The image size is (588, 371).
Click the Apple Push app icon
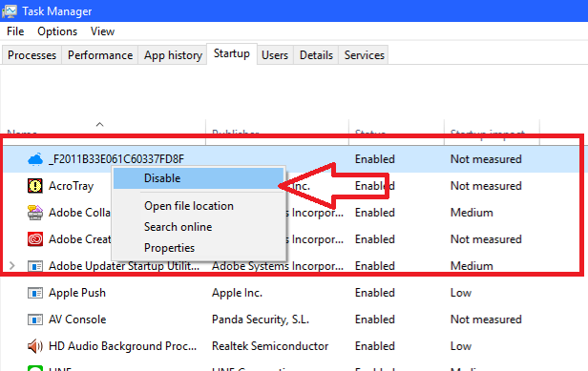(35, 293)
